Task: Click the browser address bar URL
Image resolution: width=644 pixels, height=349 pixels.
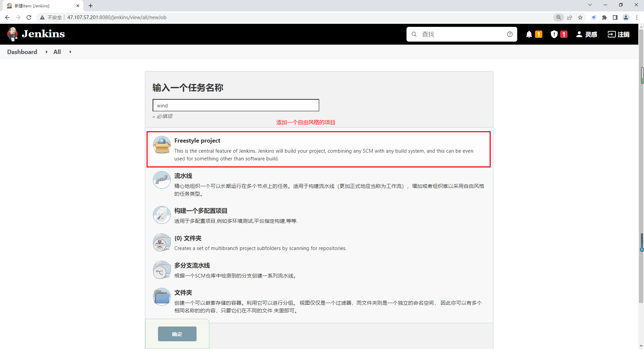Action: click(x=117, y=17)
